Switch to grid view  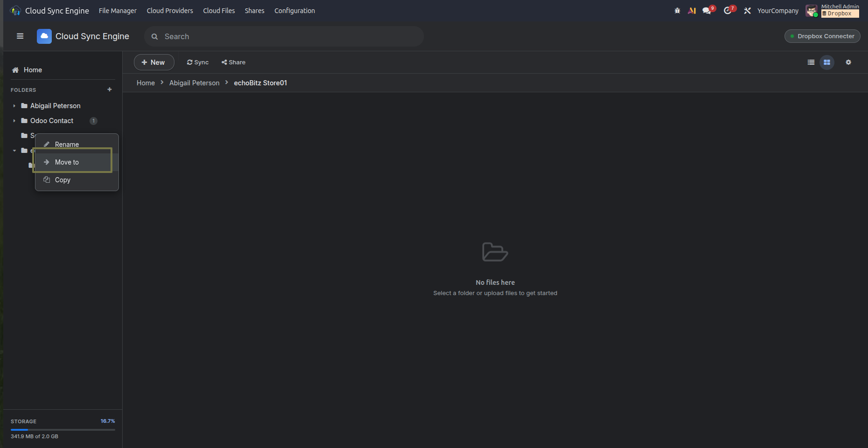click(x=827, y=62)
